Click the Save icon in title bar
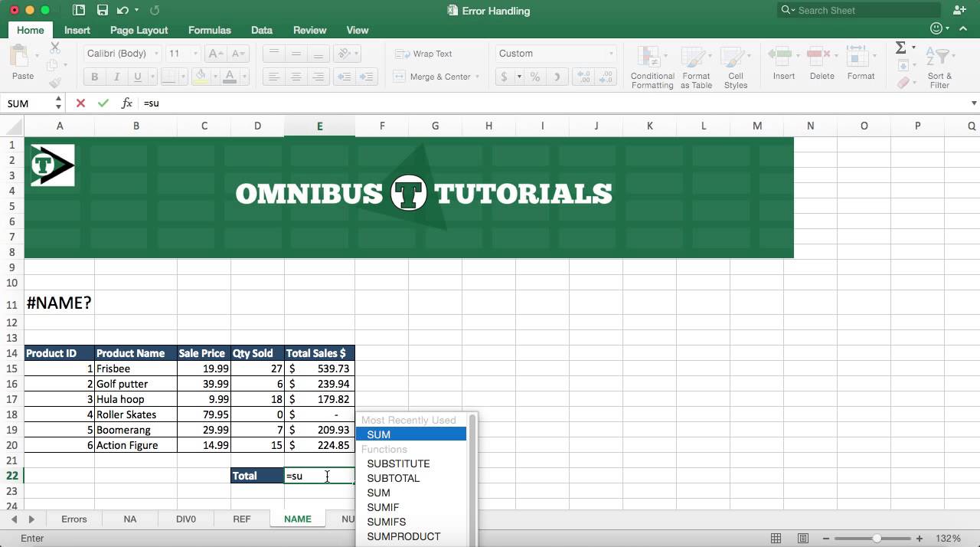The width and height of the screenshot is (980, 547). pos(102,11)
